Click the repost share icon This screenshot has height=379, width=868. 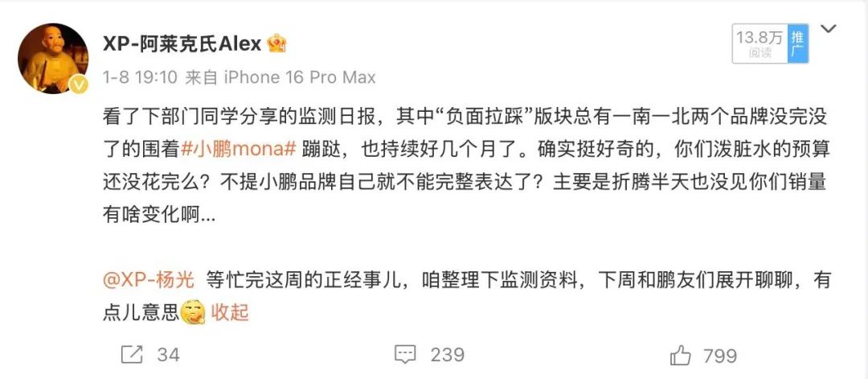[132, 355]
